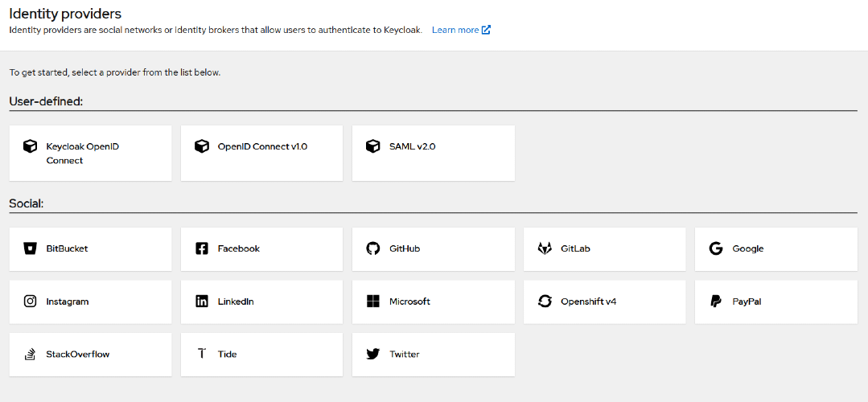Click the Microsoft windows icon
This screenshot has width=868, height=402.
[x=373, y=301]
